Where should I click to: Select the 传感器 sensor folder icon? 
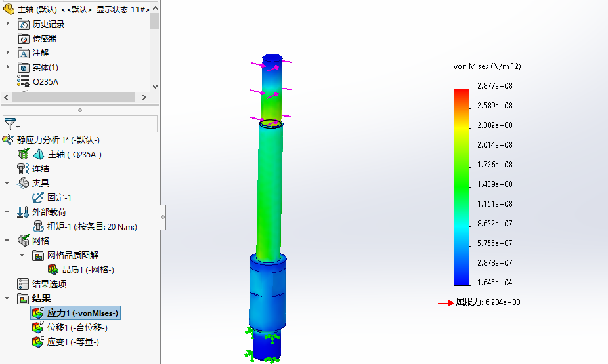pyautogui.click(x=23, y=38)
